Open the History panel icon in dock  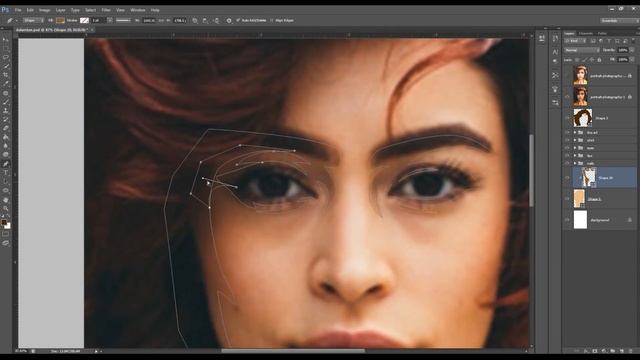(555, 39)
